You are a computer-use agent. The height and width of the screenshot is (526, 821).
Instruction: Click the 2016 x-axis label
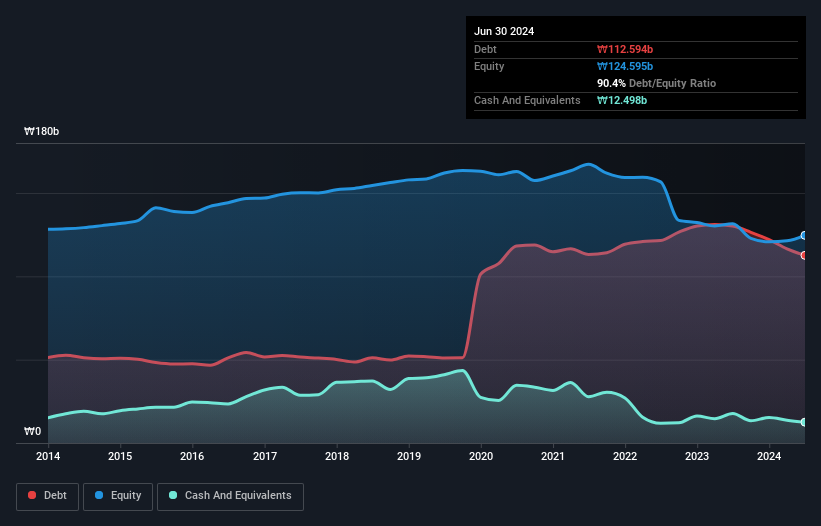click(192, 456)
